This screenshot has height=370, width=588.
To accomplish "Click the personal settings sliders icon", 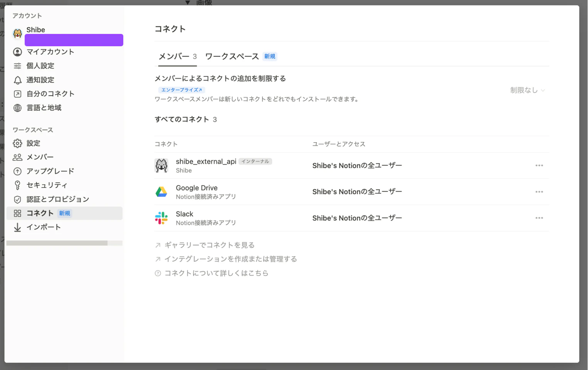I will (17, 66).
